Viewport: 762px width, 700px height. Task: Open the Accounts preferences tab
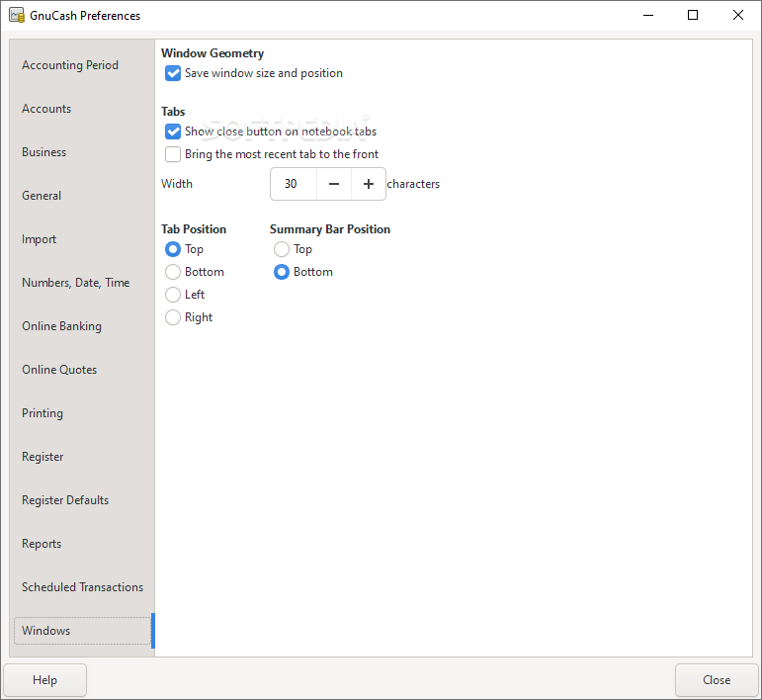[80, 109]
